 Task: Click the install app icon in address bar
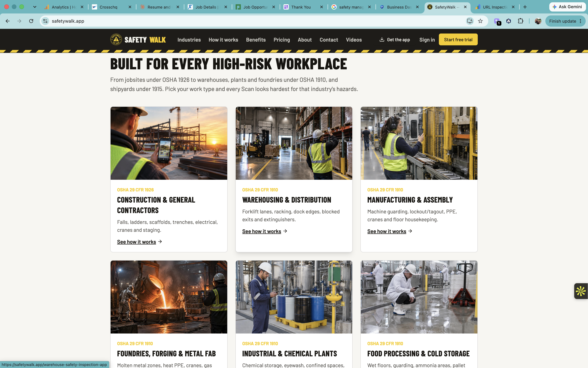(x=470, y=21)
